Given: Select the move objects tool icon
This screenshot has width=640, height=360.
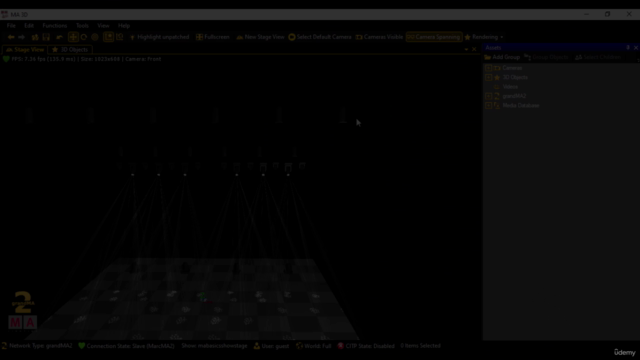Looking at the screenshot, I should (x=73, y=37).
